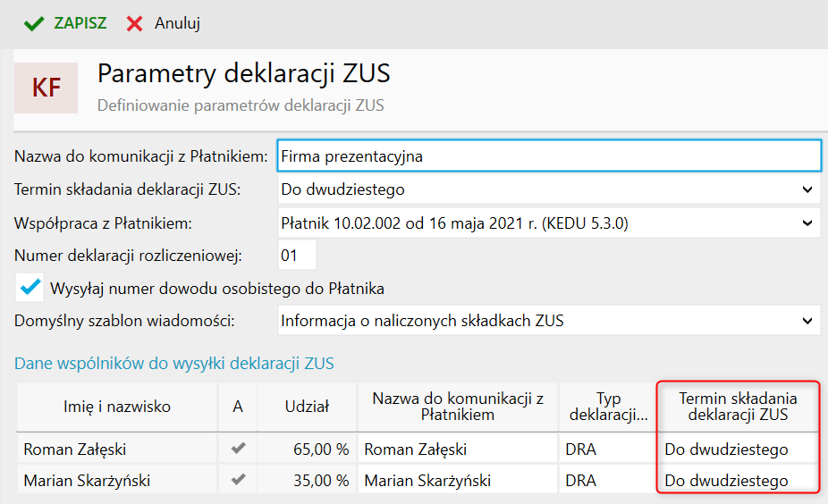828x504 pixels.
Task: Expand the Współpraca z Płatnikiem dropdown
Action: click(x=549, y=222)
